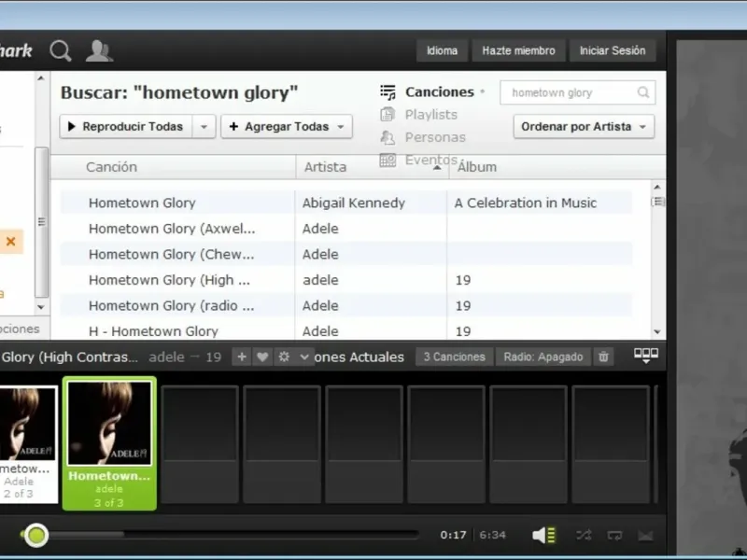Screen dimensions: 747x560
Task: Open artist link adele in now playing bar
Action: [x=166, y=357]
